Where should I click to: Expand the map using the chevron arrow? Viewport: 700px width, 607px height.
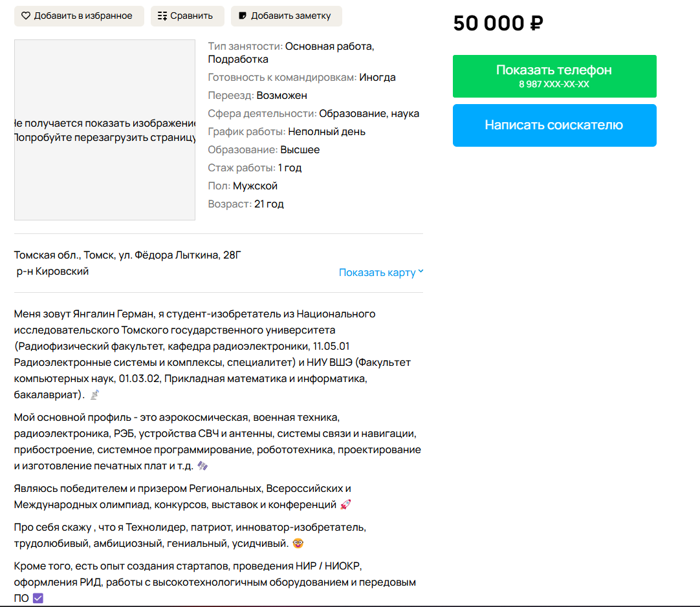421,272
